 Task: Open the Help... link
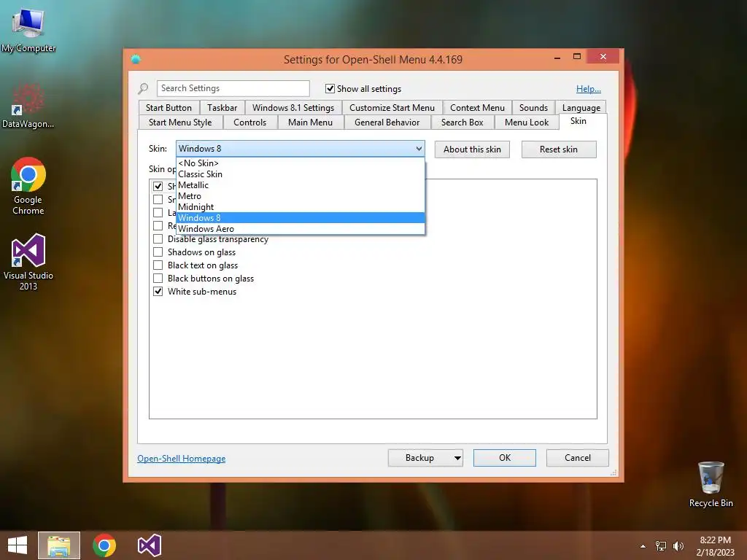[589, 89]
